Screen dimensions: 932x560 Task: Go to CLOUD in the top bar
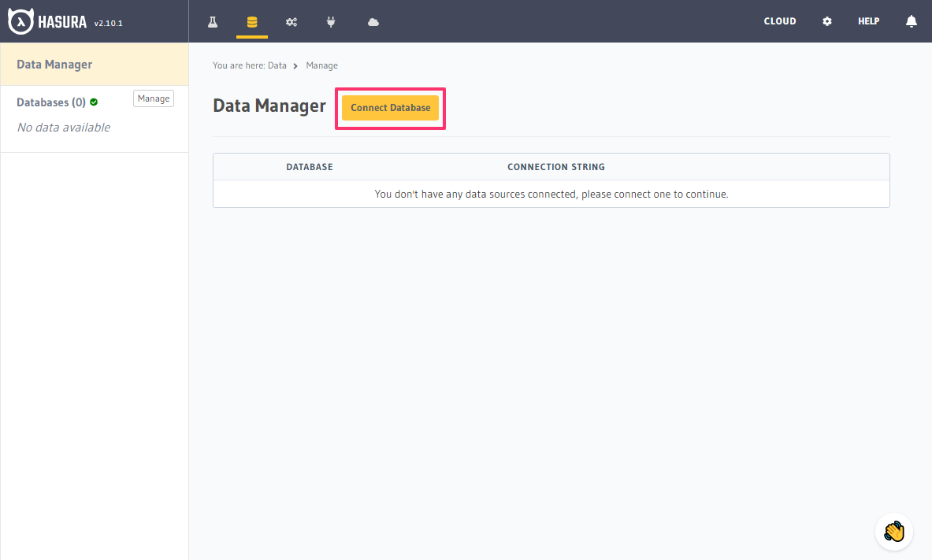780,21
